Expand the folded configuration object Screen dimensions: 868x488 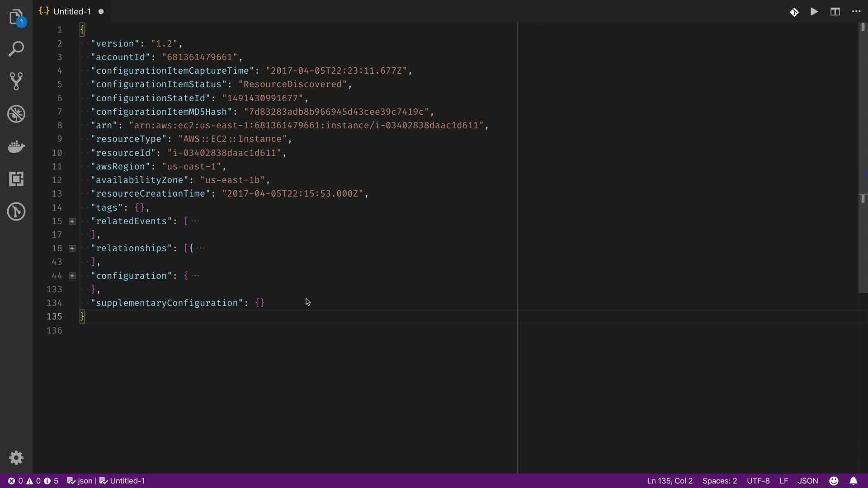(x=72, y=276)
